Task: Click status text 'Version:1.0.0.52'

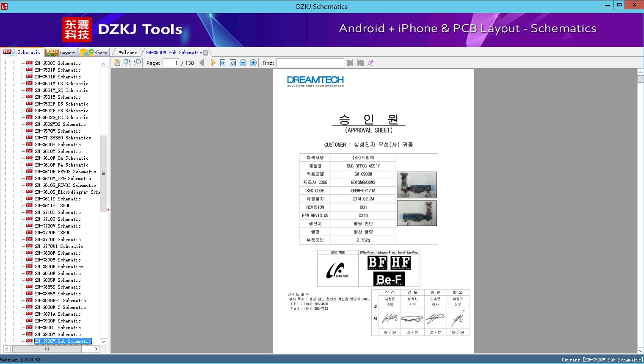Action: (20, 360)
